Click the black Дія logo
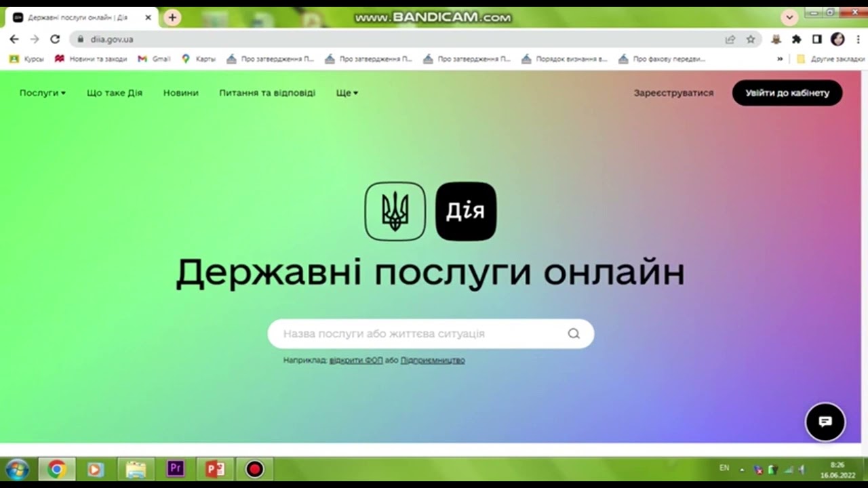The width and height of the screenshot is (868, 488). pos(466,211)
